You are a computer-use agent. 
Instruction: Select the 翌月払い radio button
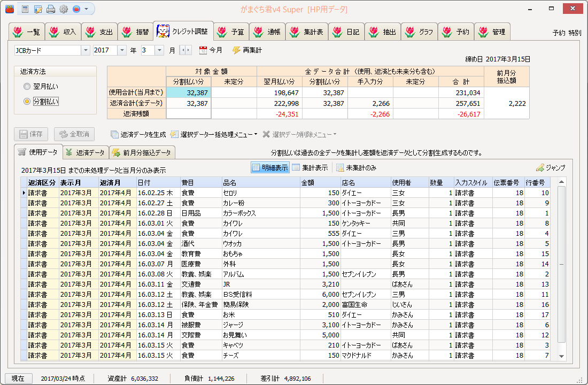(x=27, y=87)
